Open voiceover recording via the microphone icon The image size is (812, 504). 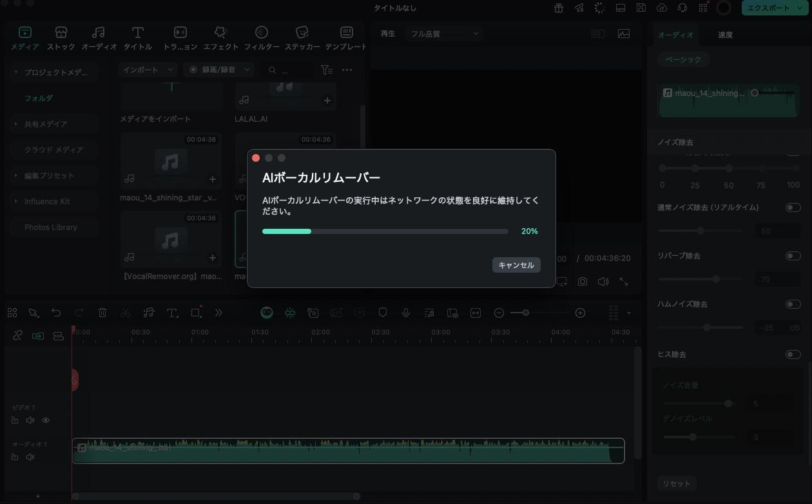point(406,313)
